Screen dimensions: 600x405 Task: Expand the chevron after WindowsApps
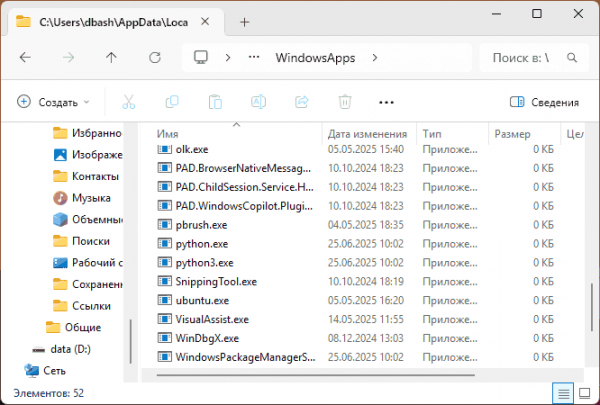point(375,58)
